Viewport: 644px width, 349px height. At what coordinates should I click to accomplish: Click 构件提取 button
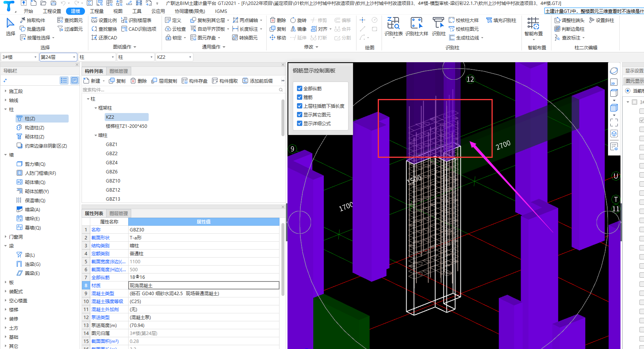pyautogui.click(x=225, y=81)
